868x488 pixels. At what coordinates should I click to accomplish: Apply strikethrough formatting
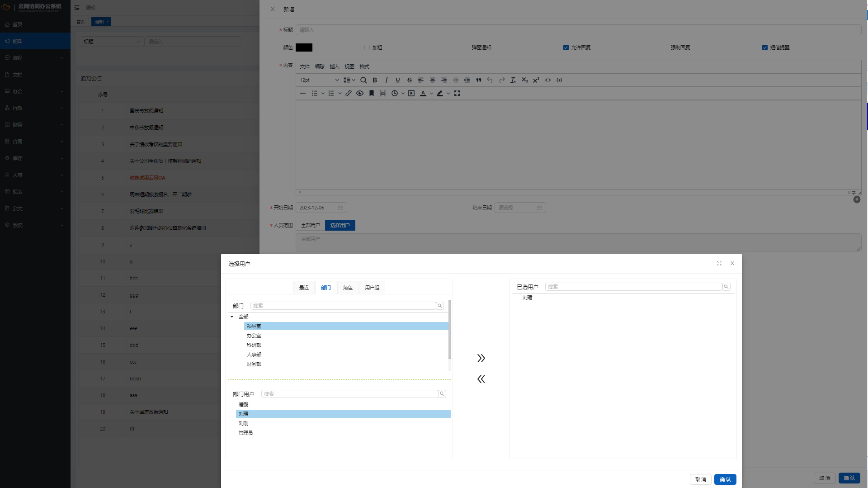point(410,80)
